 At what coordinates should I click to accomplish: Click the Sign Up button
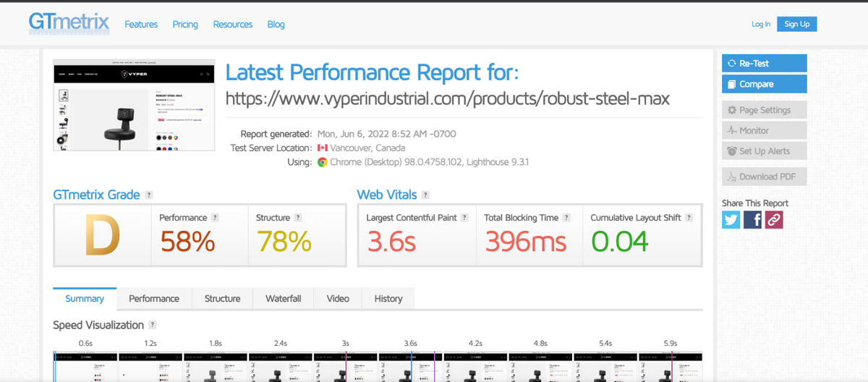click(x=796, y=24)
